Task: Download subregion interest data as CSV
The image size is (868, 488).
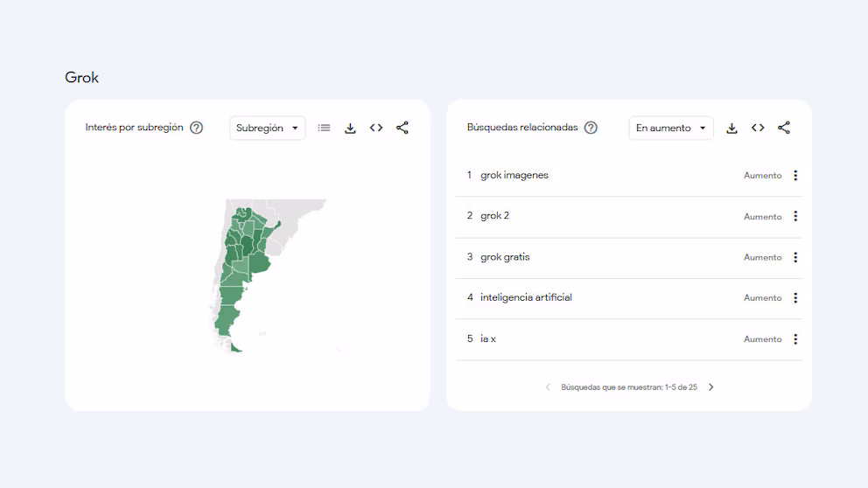Action: point(350,128)
